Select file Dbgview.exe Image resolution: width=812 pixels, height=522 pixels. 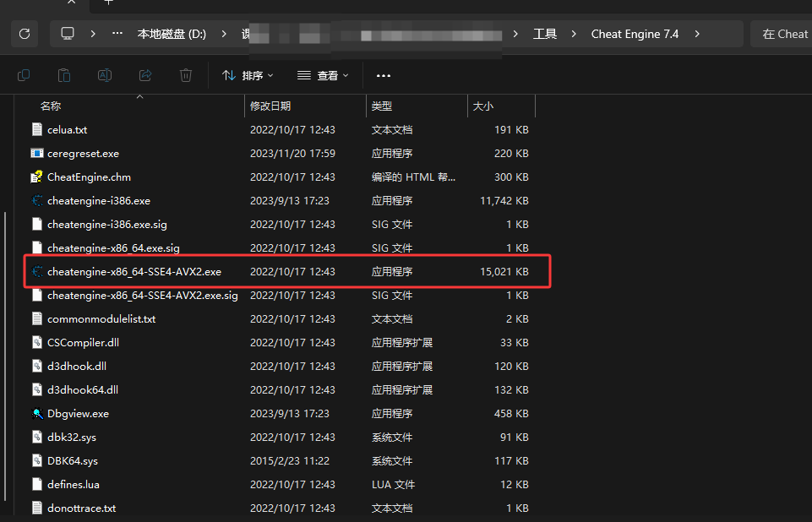click(x=79, y=414)
